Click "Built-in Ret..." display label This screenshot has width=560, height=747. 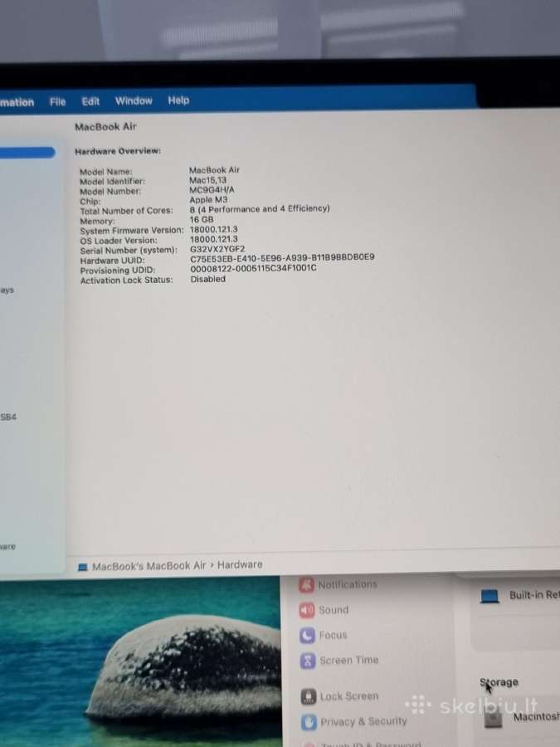[534, 595]
